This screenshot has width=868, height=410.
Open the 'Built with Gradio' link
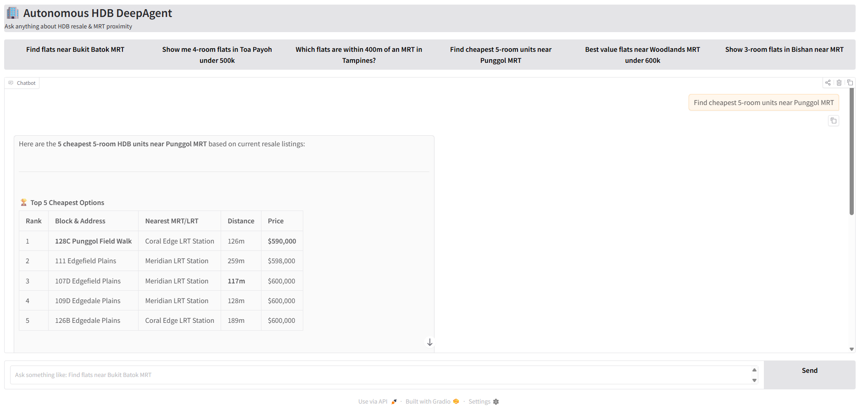click(x=428, y=402)
